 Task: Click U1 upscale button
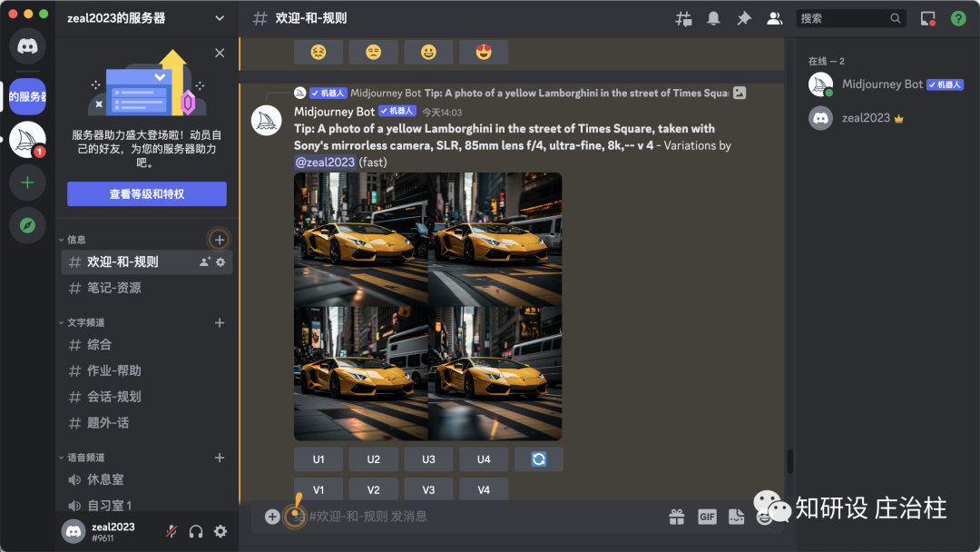click(318, 459)
